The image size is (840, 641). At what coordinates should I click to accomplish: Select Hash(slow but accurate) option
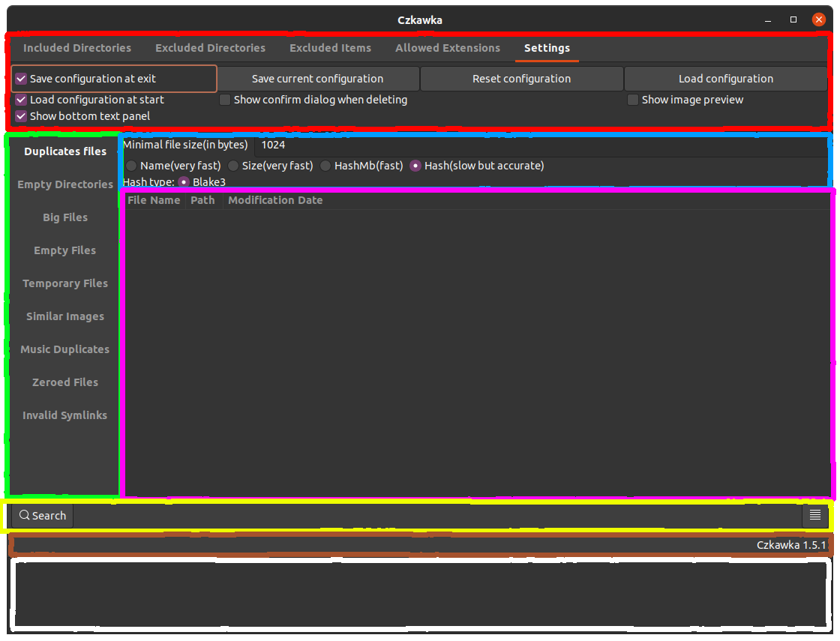pos(415,166)
